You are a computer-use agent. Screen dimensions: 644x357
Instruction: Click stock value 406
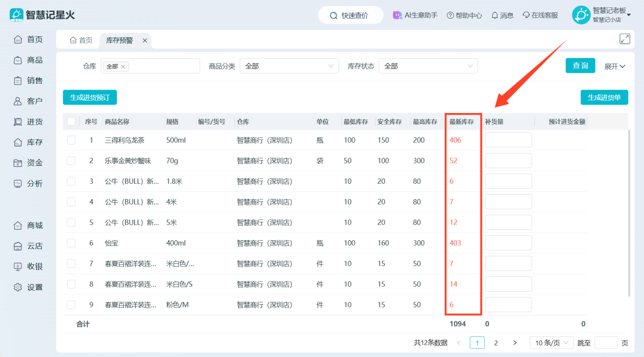point(455,140)
